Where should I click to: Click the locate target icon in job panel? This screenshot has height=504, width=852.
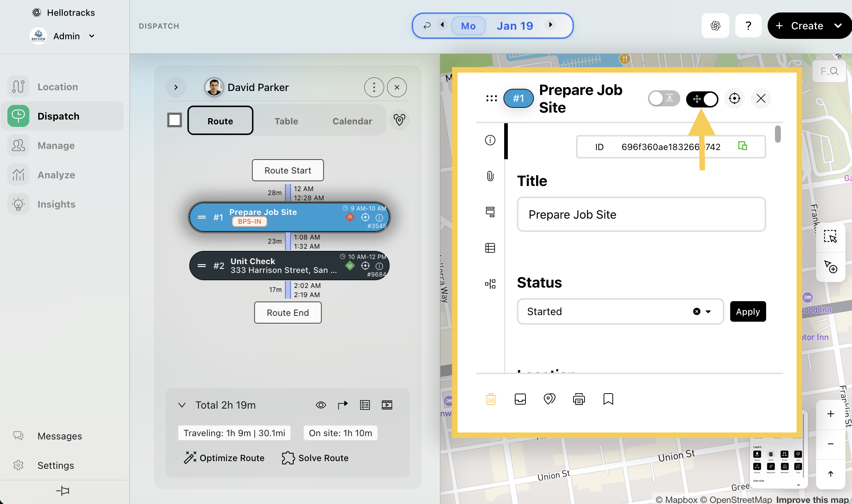click(x=734, y=98)
